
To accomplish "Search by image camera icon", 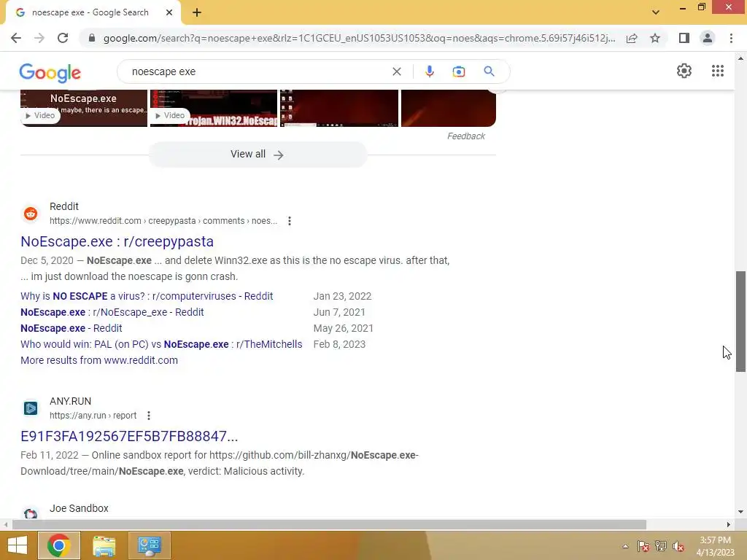I will (459, 71).
